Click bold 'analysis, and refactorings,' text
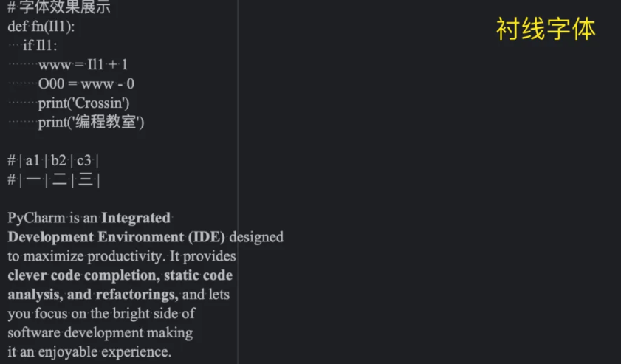The width and height of the screenshot is (621, 364). (93, 295)
